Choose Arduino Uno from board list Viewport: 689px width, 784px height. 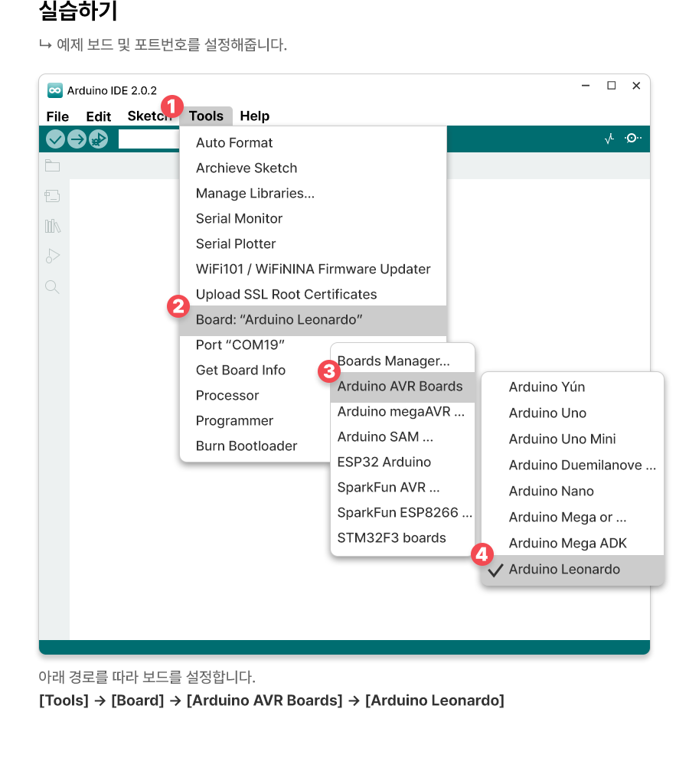point(547,413)
